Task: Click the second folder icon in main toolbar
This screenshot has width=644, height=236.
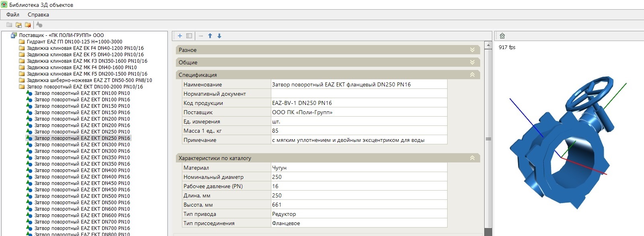Action: coord(19,25)
